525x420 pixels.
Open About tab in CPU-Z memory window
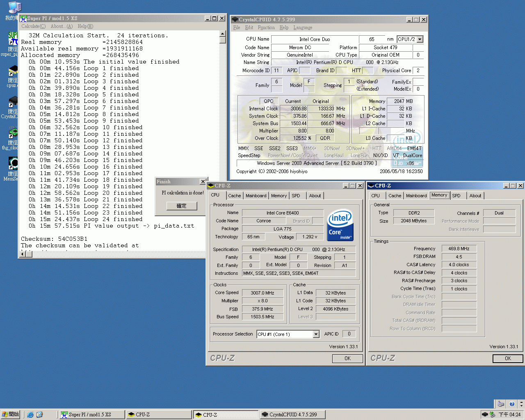coord(475,196)
